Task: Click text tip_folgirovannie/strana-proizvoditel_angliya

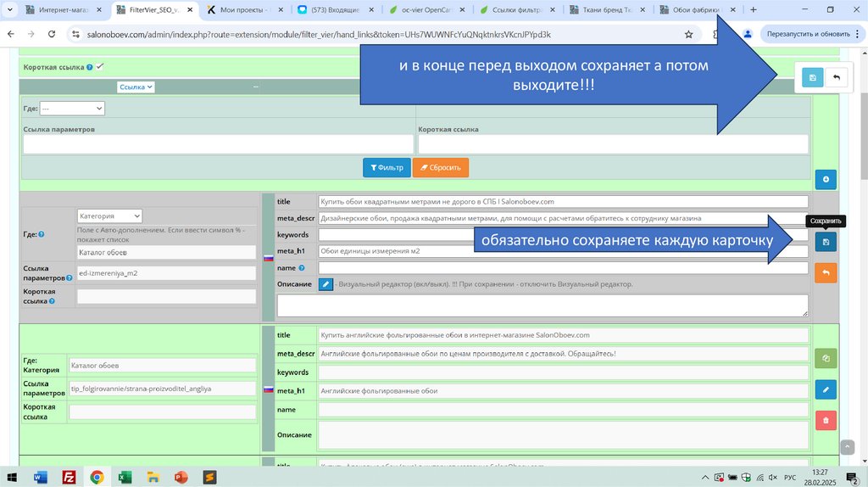Action: pos(141,389)
